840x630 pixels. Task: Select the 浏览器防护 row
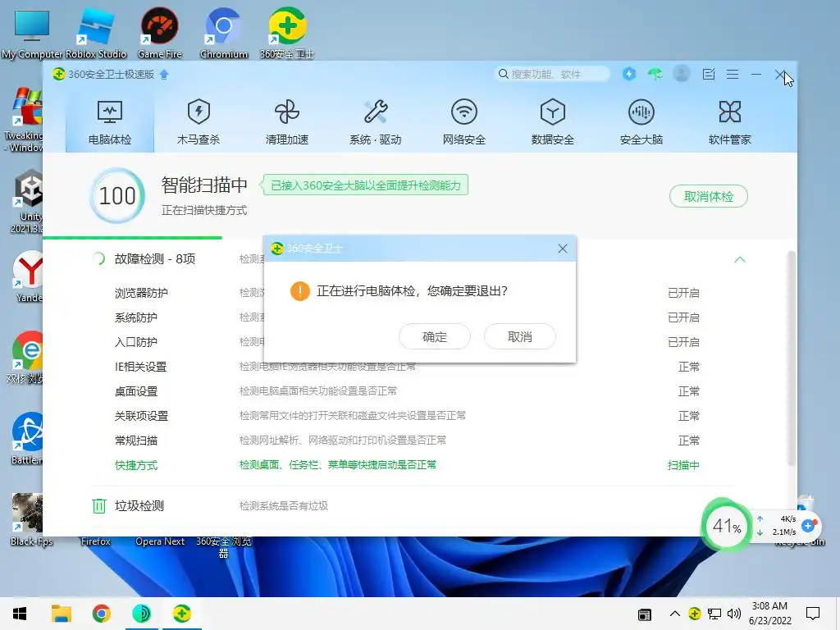click(x=406, y=293)
